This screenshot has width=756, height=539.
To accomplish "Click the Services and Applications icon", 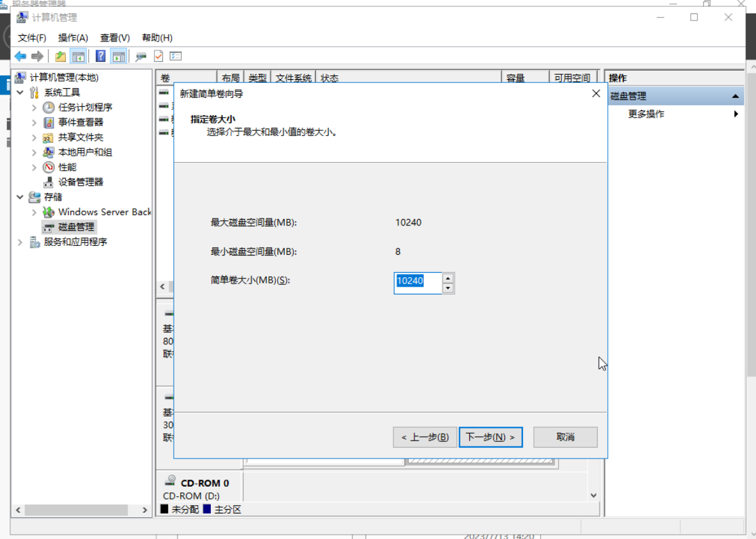I will point(34,242).
